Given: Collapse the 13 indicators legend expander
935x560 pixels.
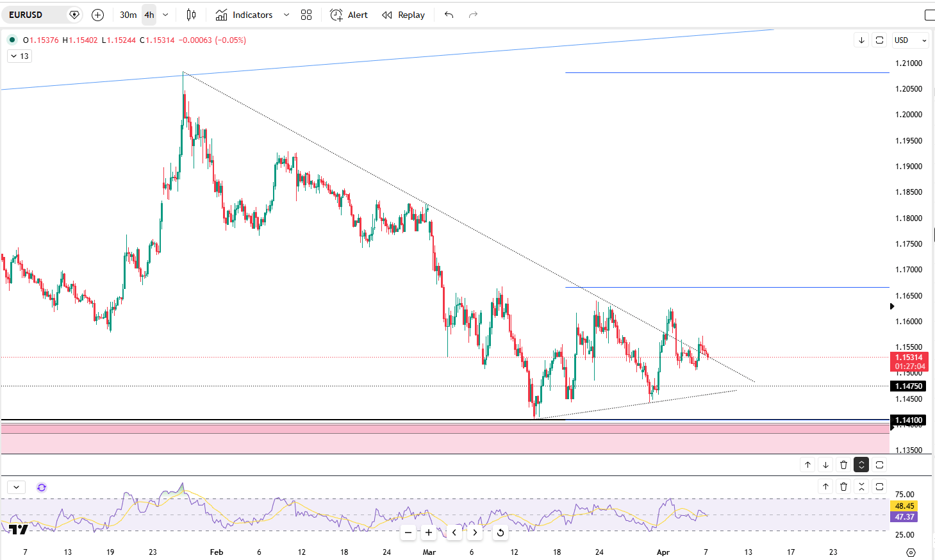Looking at the screenshot, I should 19,56.
